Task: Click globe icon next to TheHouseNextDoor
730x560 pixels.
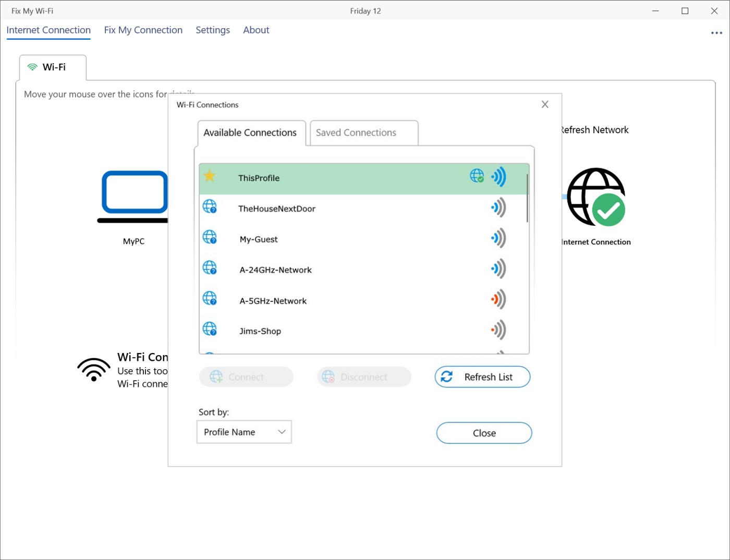Action: [210, 206]
